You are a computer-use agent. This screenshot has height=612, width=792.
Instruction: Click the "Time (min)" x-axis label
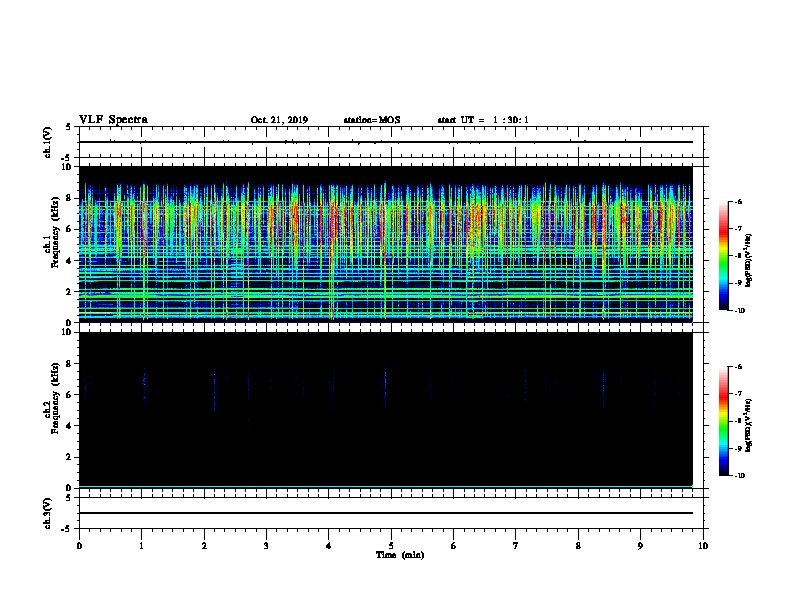400,555
